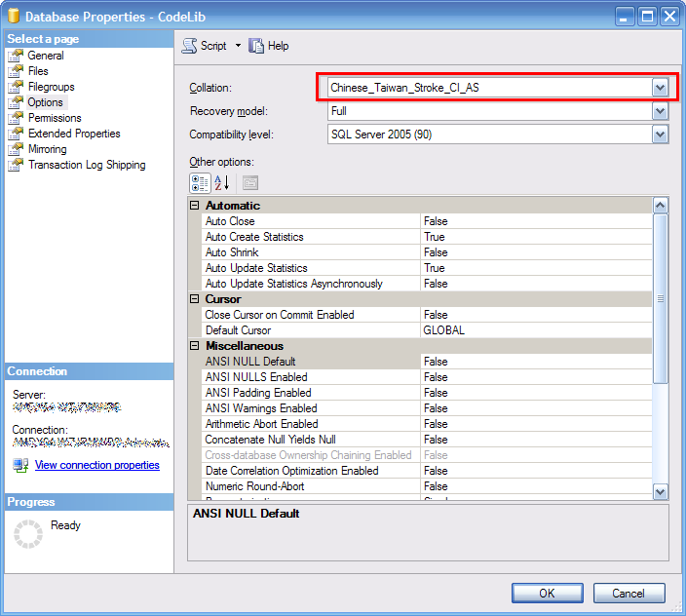Select ANSI NULL Default value False
686x616 pixels.
click(536, 362)
